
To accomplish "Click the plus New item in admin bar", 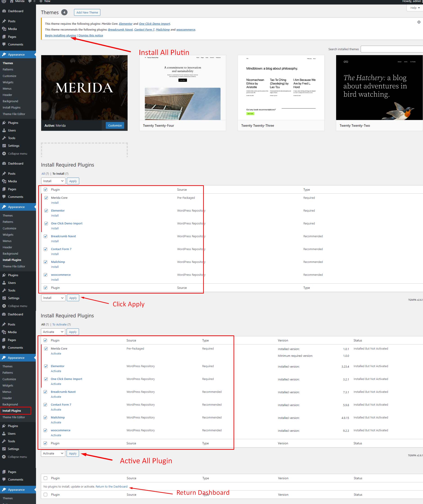I will pos(45,1).
